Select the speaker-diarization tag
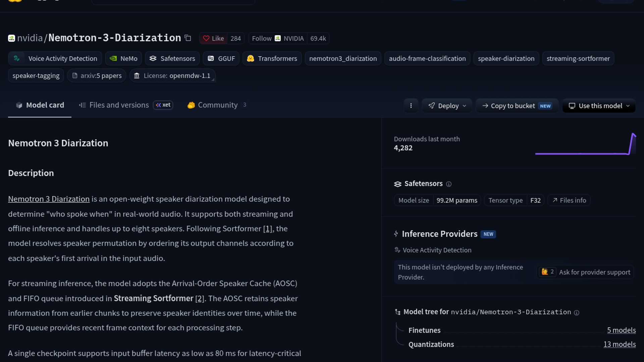The image size is (644, 362). click(506, 59)
